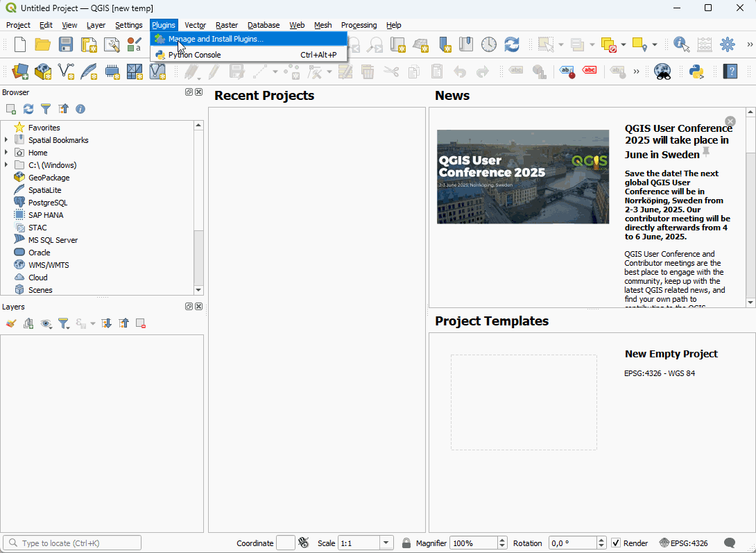
Task: Toggle the extents/mouse display icon beside Coordinate
Action: tap(303, 543)
